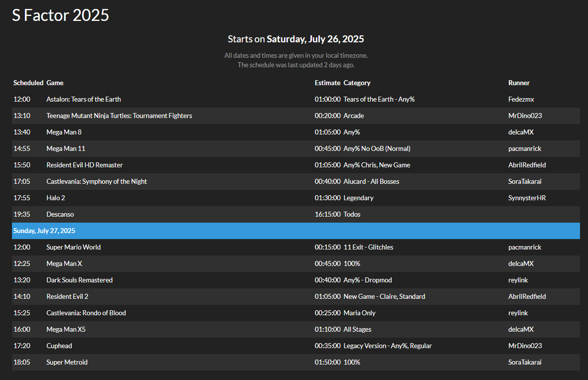The width and height of the screenshot is (588, 380).
Task: Click the 16:15:00 estimate
Action: [327, 214]
